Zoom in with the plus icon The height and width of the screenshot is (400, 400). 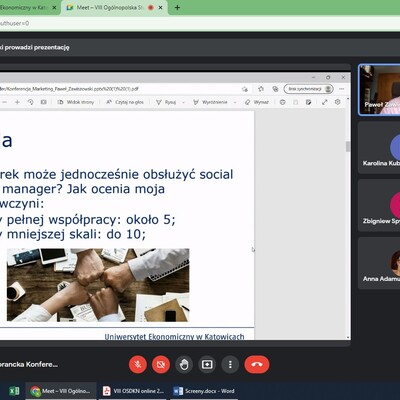coord(17,102)
